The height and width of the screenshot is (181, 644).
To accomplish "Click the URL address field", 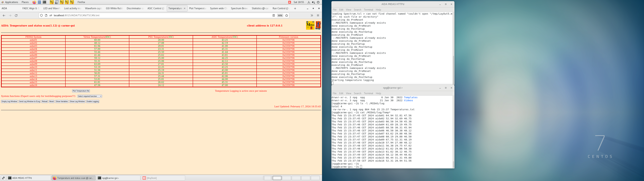I will pyautogui.click(x=160, y=15).
